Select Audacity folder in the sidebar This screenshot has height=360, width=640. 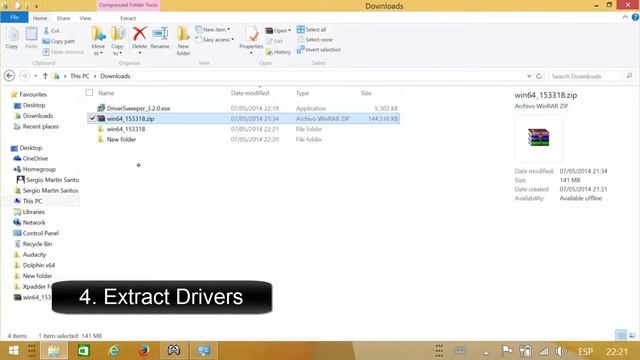[34, 254]
